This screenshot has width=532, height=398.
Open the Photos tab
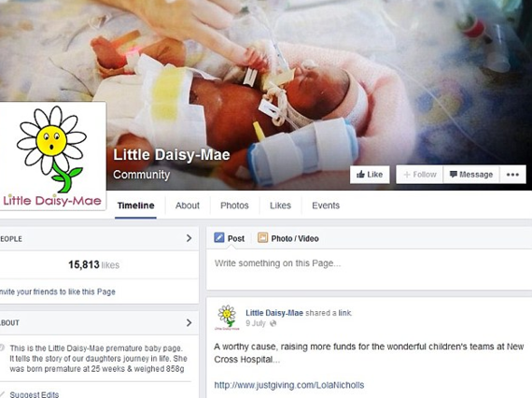[x=234, y=206]
